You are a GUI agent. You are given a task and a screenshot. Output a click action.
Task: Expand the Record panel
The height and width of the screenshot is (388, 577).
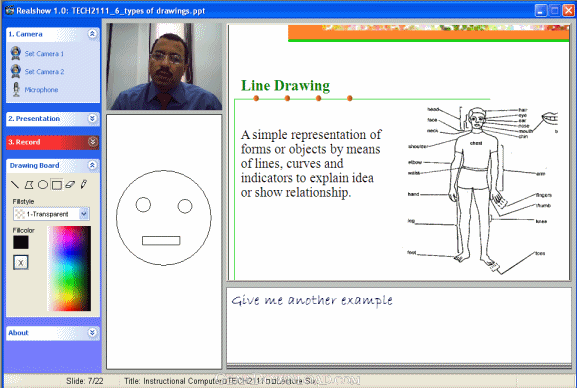92,142
